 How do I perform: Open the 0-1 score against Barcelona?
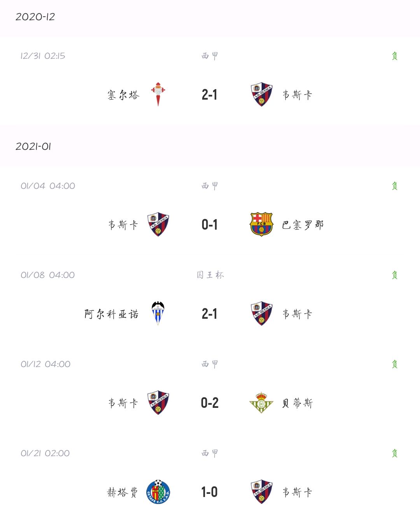210,225
